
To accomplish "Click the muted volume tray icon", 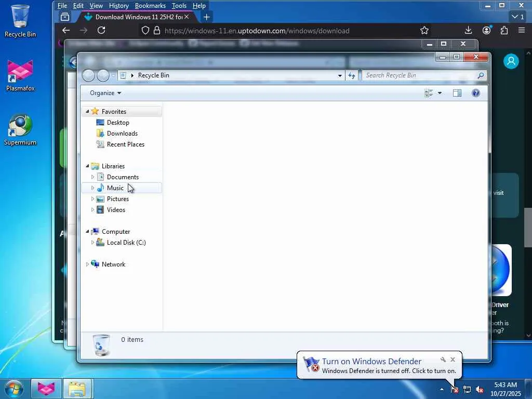I will click(480, 390).
